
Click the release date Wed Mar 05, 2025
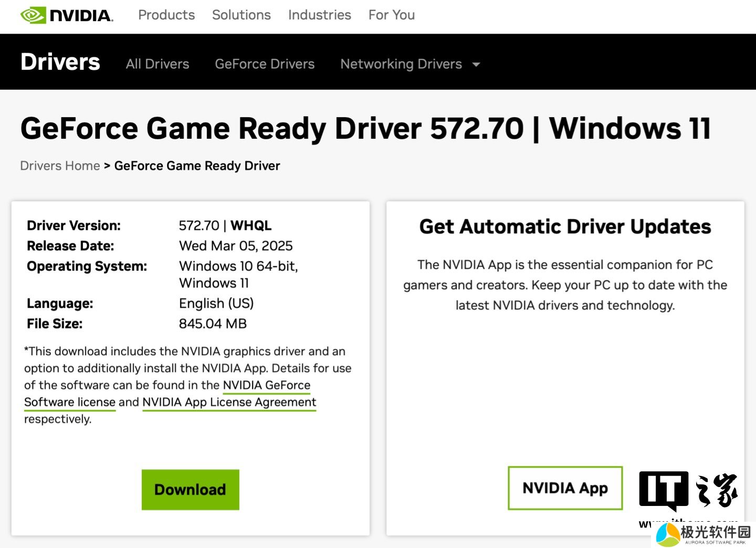tap(236, 246)
